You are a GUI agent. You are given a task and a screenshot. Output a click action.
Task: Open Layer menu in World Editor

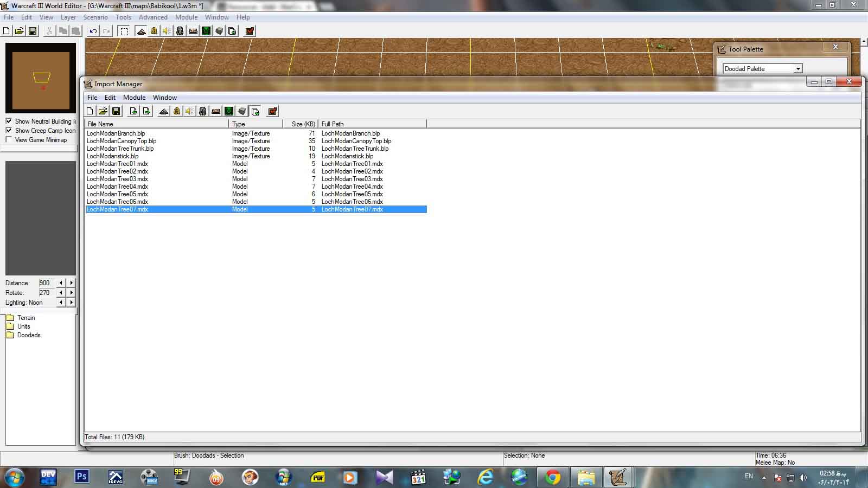[68, 17]
